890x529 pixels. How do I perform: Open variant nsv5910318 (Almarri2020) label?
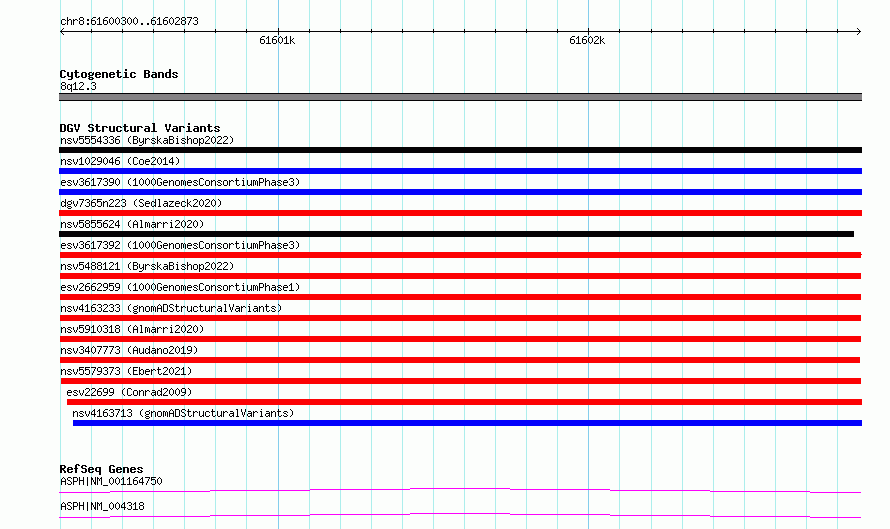click(x=132, y=329)
